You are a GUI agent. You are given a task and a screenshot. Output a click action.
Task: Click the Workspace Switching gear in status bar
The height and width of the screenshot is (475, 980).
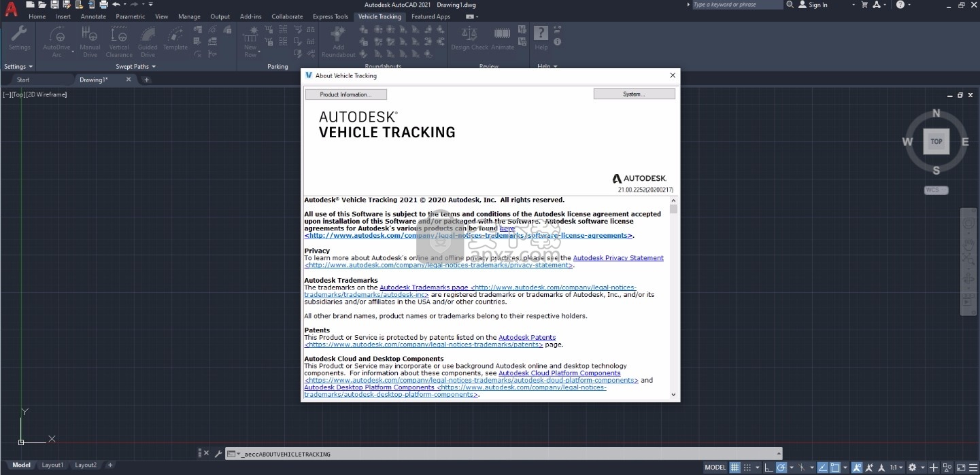coord(912,467)
